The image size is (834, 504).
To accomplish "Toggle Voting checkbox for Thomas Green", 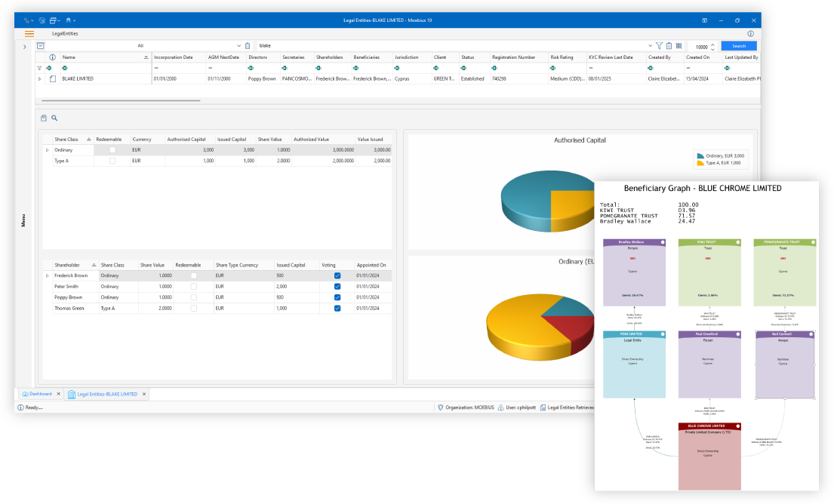I will (337, 309).
